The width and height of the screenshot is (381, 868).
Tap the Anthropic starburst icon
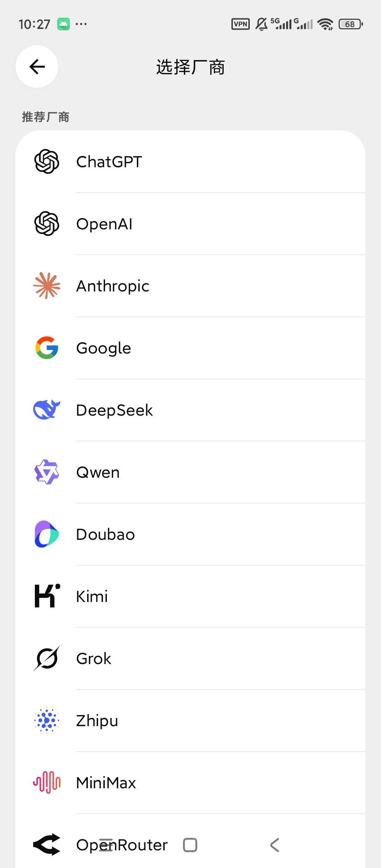pos(47,286)
